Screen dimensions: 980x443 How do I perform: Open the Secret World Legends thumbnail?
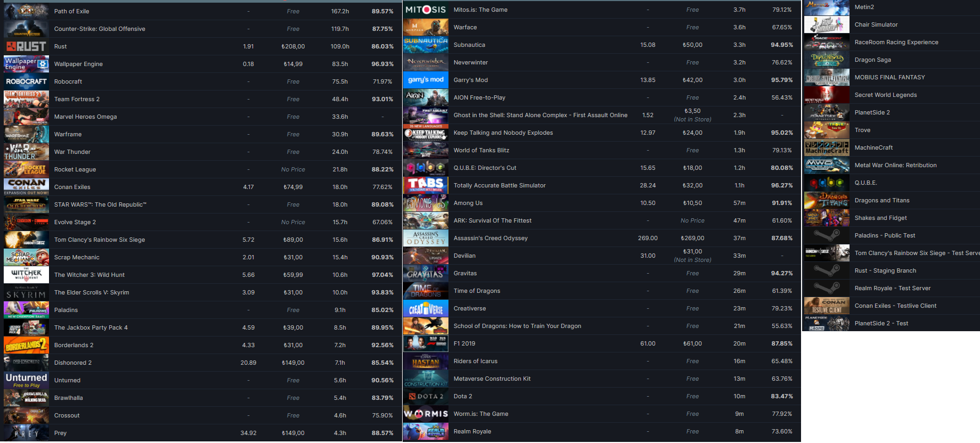click(x=827, y=95)
